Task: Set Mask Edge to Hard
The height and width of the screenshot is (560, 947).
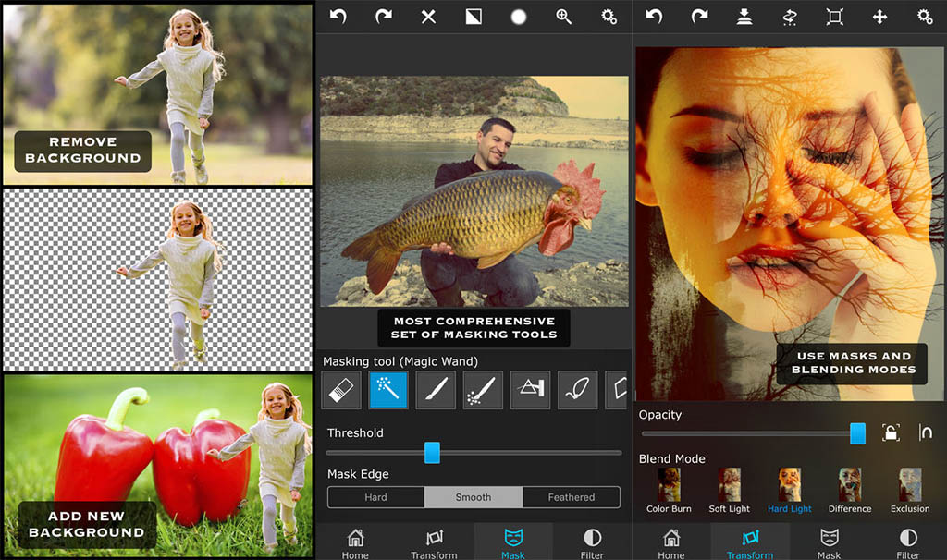Action: 375,497
